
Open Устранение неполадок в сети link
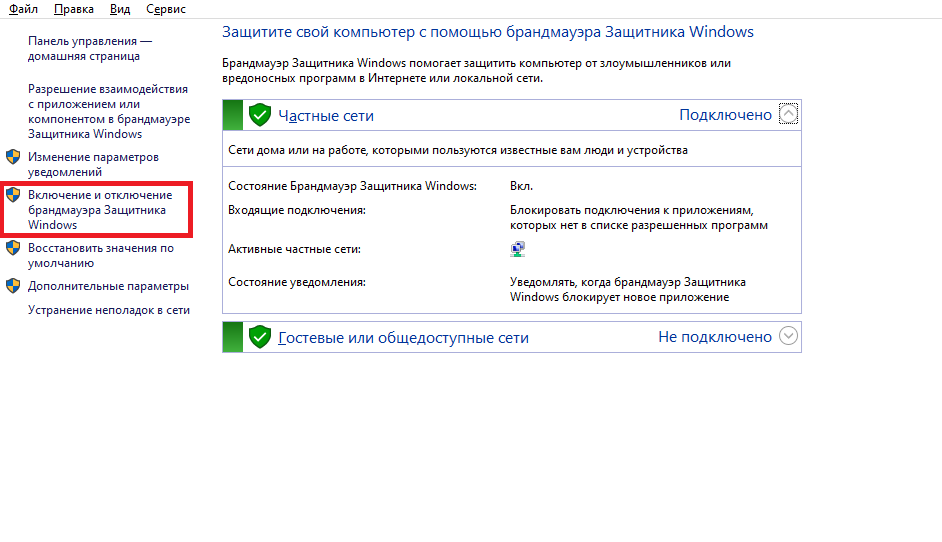click(x=109, y=310)
